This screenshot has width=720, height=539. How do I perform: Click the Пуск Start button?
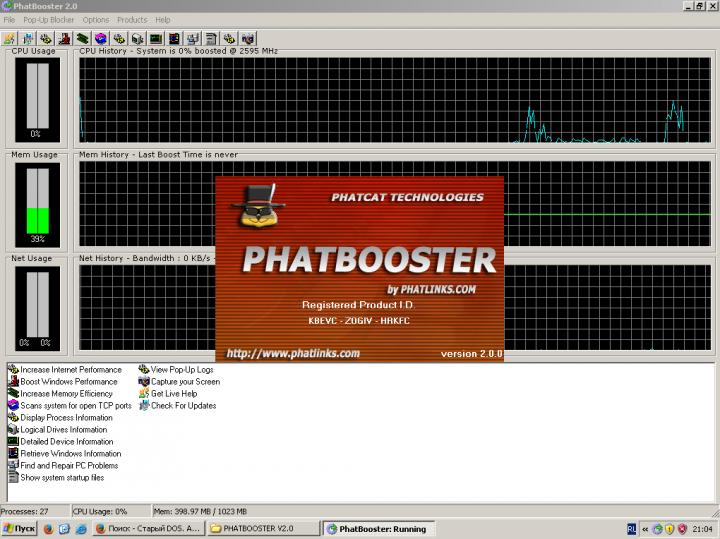[x=20, y=529]
